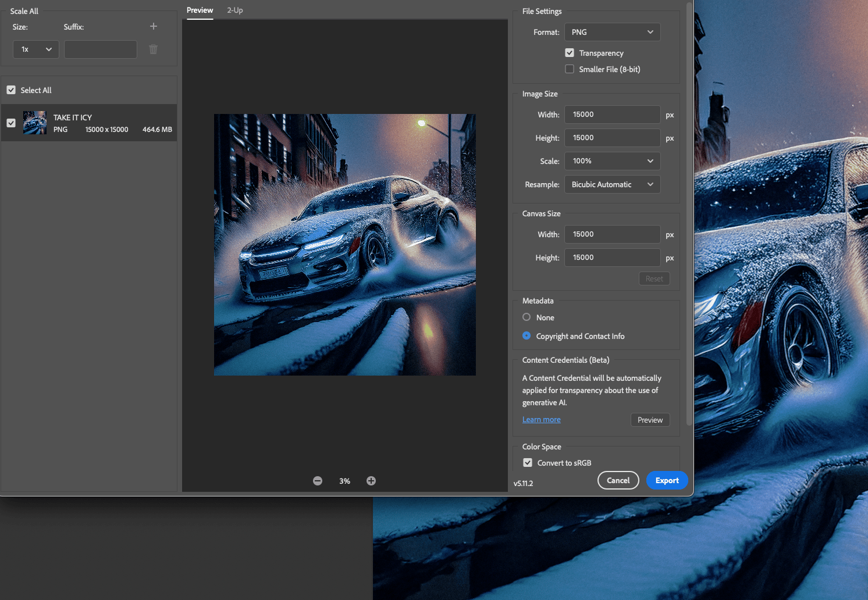The height and width of the screenshot is (600, 868).
Task: Click the Export button
Action: pyautogui.click(x=667, y=480)
